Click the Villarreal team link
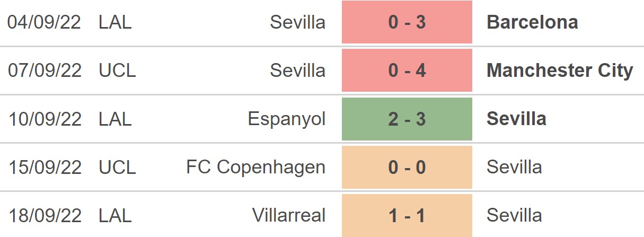The width and height of the screenshot is (644, 237). [289, 215]
